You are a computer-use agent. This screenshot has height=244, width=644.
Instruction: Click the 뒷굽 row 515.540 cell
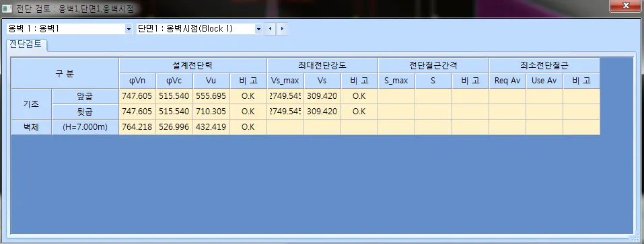(x=174, y=112)
